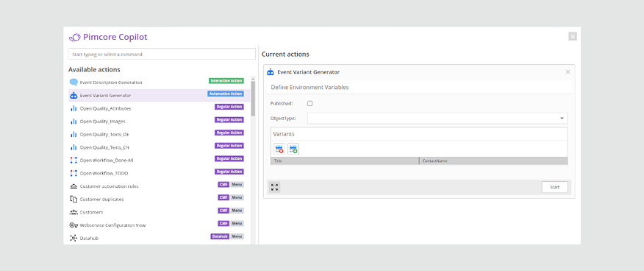Choose Open Quality_Texts_DE action

tap(160, 135)
